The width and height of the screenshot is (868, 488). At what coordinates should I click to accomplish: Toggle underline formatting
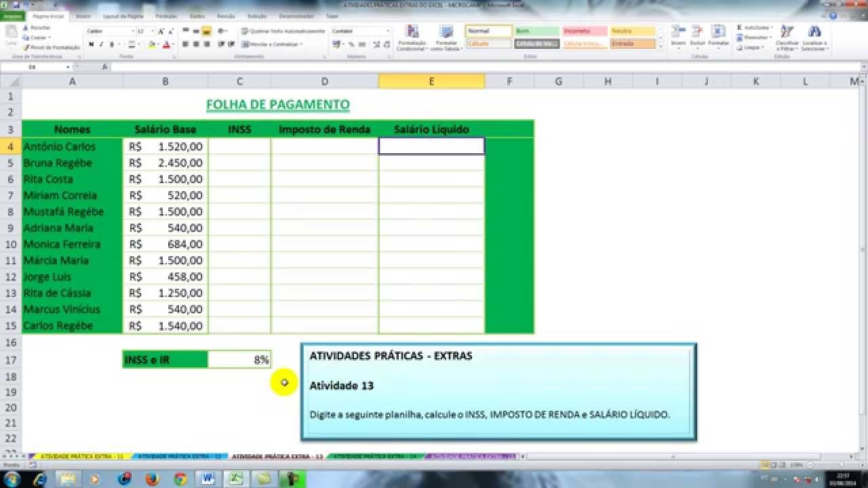111,44
